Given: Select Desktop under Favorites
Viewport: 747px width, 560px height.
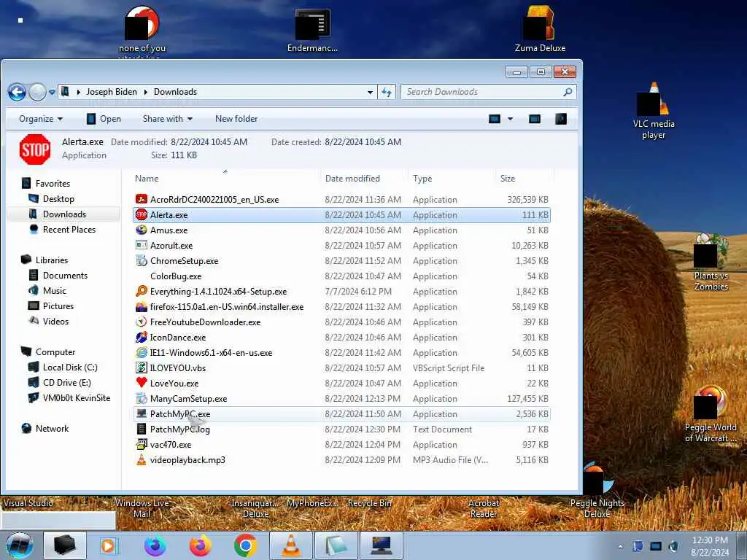Looking at the screenshot, I should pos(52,198).
